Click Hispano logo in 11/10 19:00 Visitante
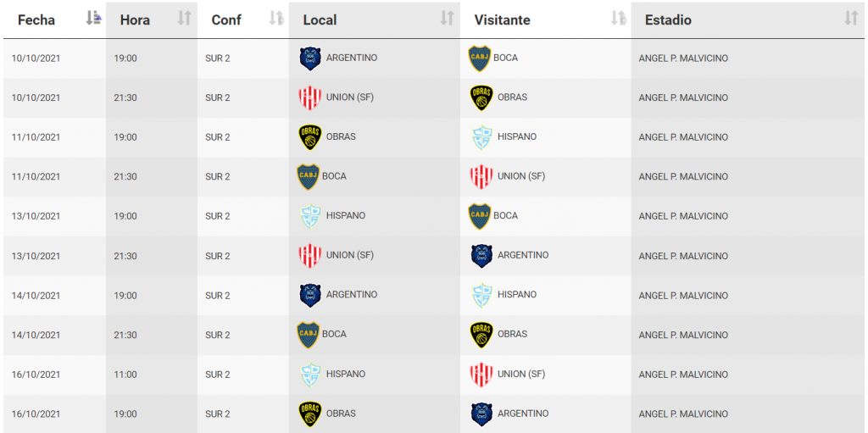This screenshot has width=868, height=433. tap(482, 137)
